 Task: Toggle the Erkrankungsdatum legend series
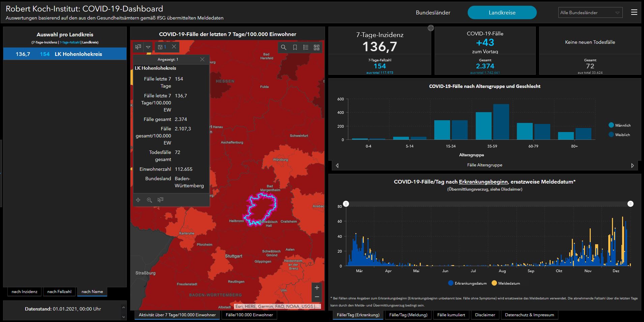(450, 283)
